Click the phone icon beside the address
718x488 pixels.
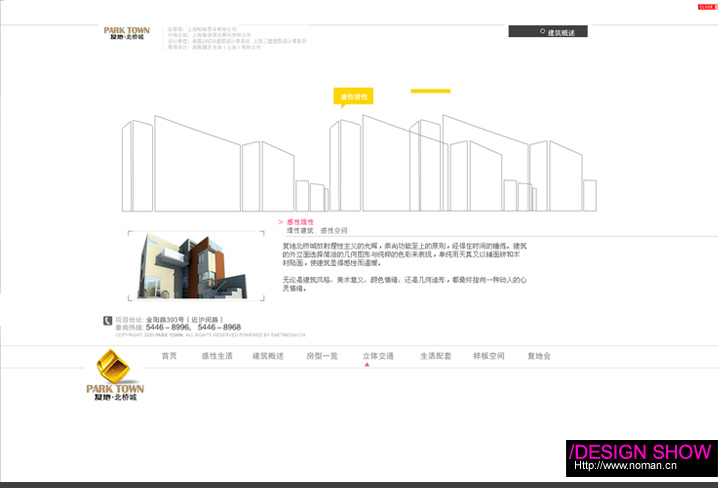tap(107, 321)
